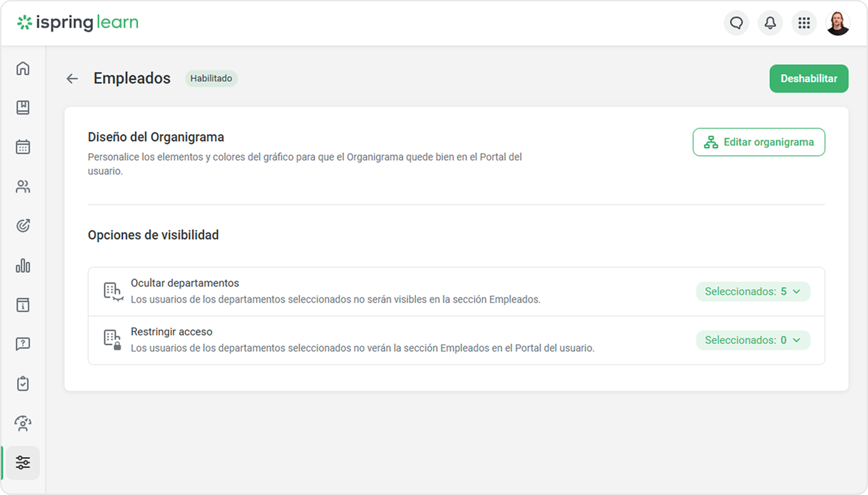This screenshot has height=495, width=868.
Task: Click the Editar organigrama button
Action: pyautogui.click(x=759, y=142)
